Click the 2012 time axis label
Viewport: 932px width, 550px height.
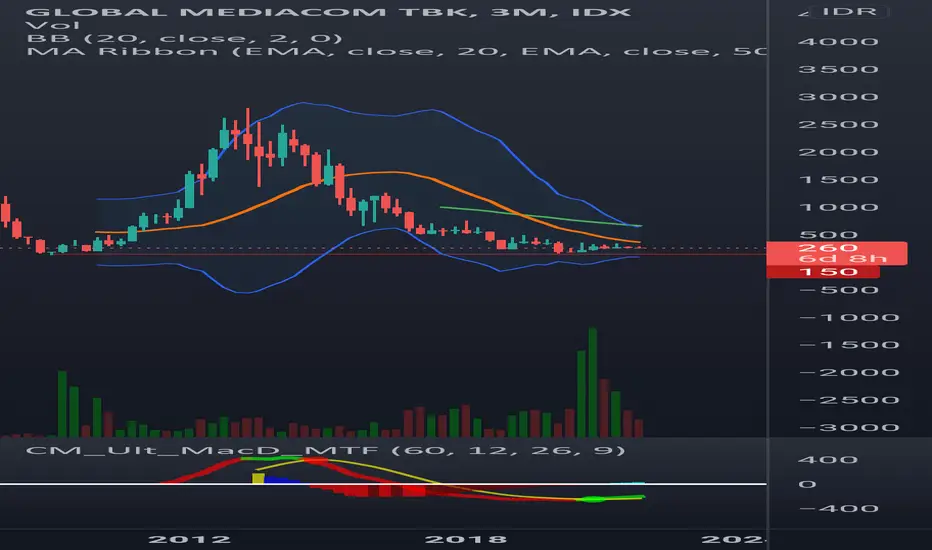(x=189, y=539)
